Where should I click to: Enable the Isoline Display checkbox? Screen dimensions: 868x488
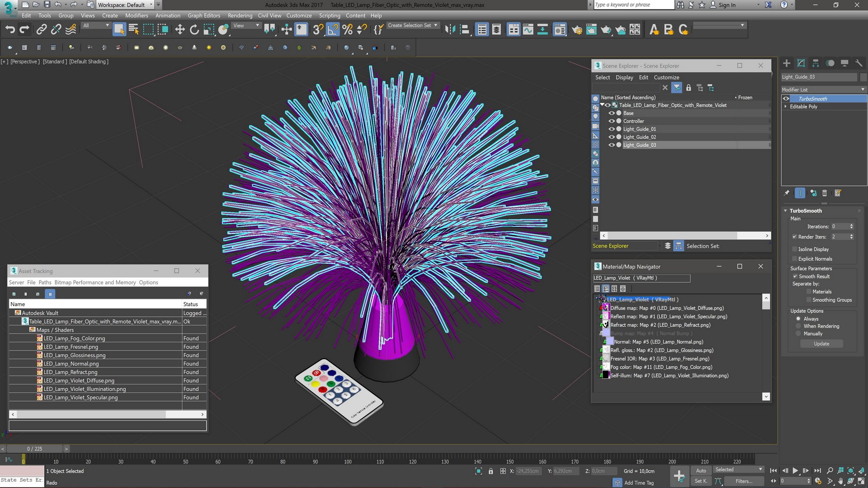click(795, 249)
